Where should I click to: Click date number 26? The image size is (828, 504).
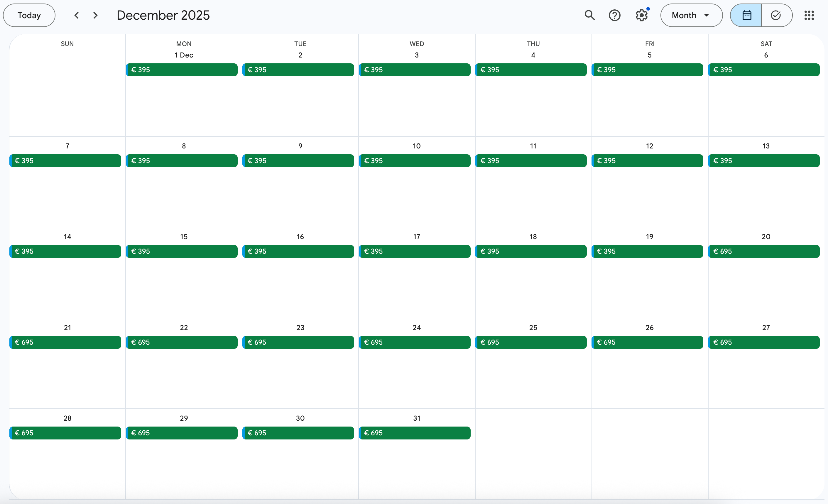point(650,328)
